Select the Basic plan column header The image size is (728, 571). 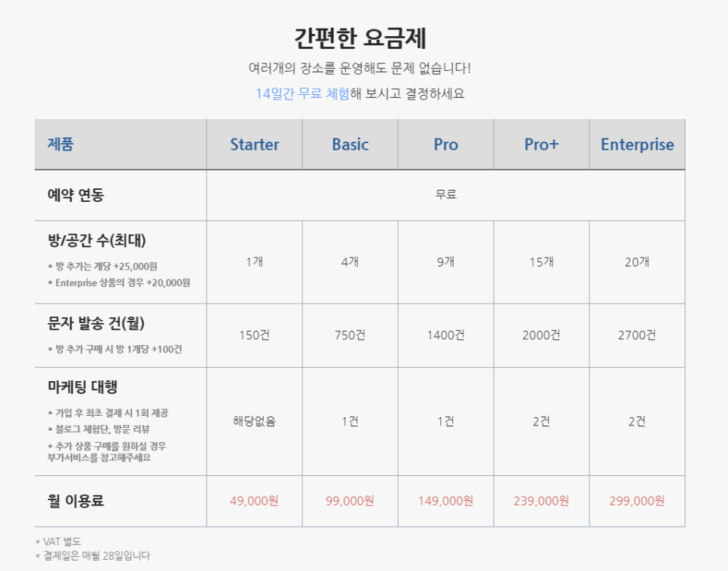coord(350,145)
